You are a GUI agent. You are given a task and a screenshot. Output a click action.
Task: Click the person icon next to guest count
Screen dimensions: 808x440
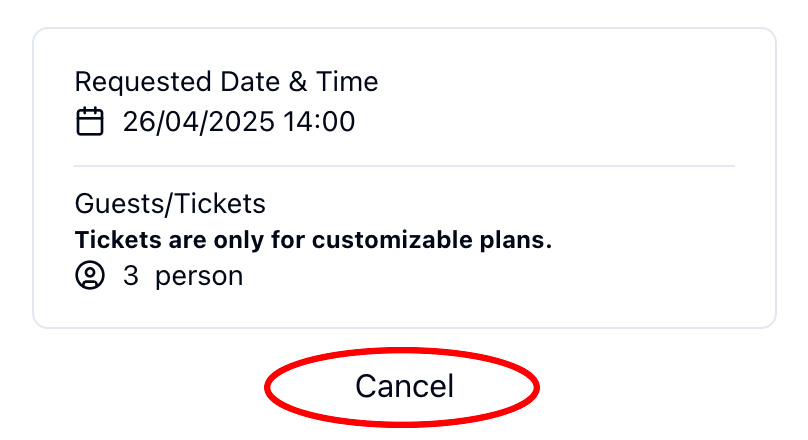click(90, 276)
